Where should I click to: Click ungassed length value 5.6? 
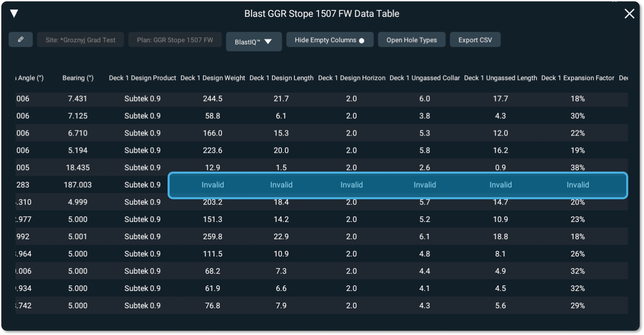click(x=501, y=306)
